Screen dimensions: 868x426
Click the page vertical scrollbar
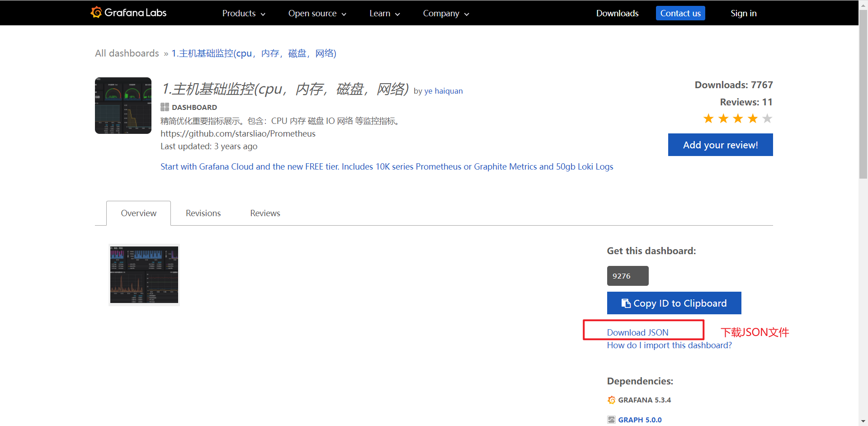[x=863, y=94]
